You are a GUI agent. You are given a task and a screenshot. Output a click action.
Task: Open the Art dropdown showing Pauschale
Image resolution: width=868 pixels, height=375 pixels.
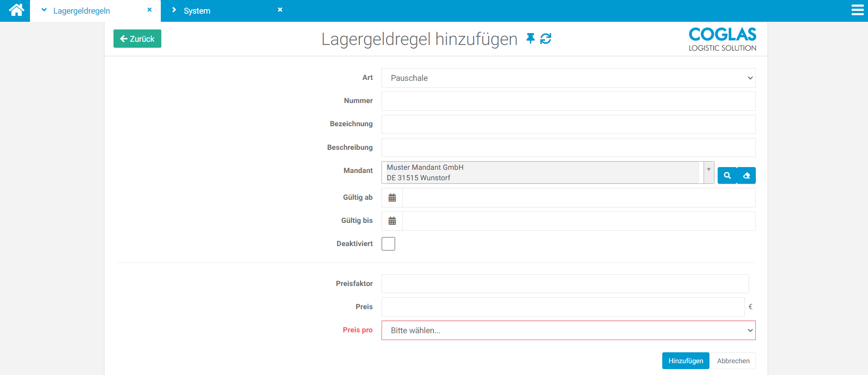click(x=568, y=78)
